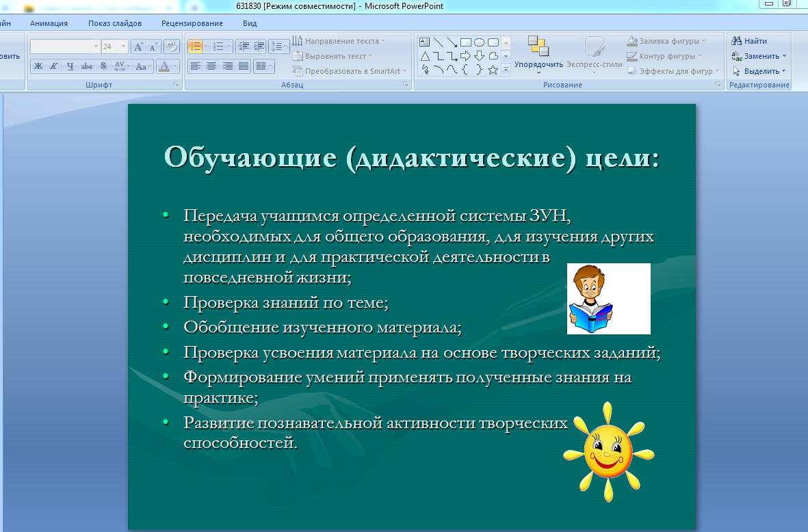Align text left

195,66
